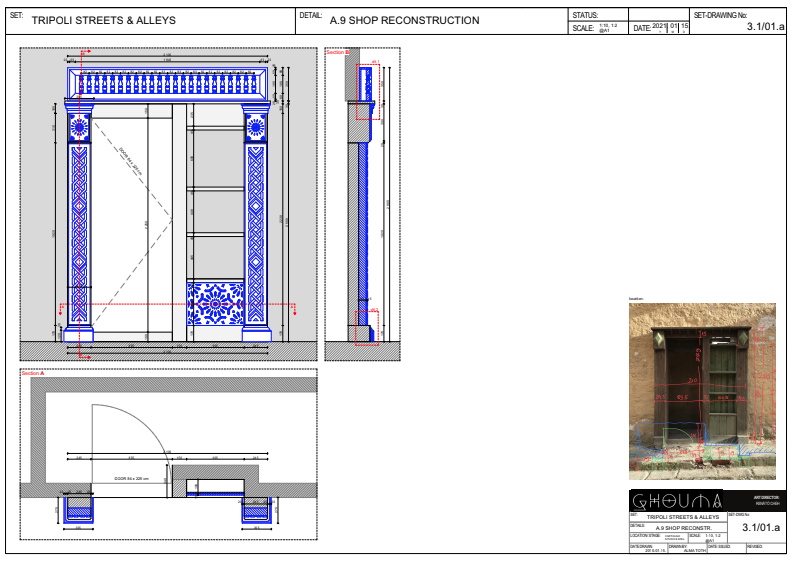Click the right column rosette ornament
The height and width of the screenshot is (561, 792).
point(256,128)
